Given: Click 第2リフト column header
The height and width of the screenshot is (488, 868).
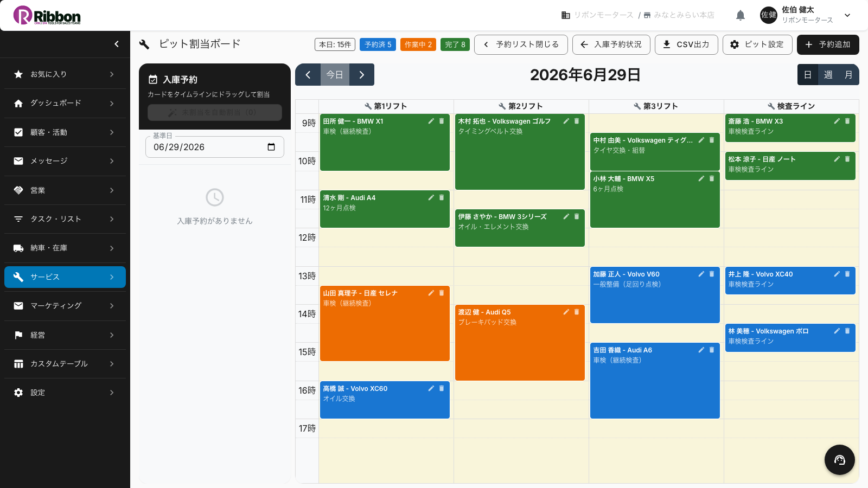Looking at the screenshot, I should [521, 106].
